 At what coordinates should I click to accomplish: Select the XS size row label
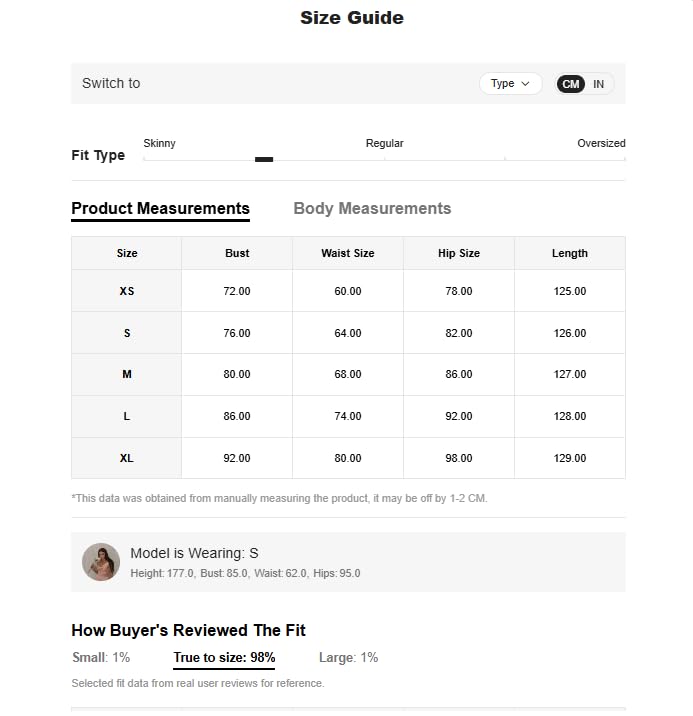(x=127, y=291)
